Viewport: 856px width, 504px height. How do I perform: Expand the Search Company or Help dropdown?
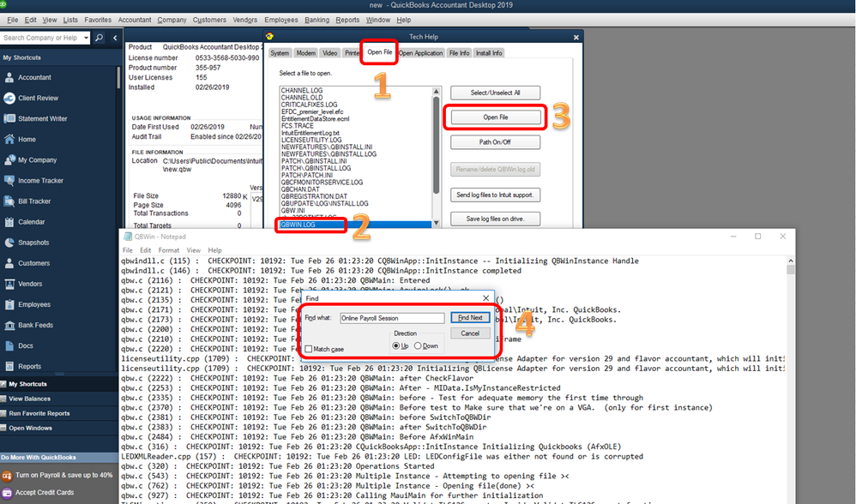coord(87,38)
